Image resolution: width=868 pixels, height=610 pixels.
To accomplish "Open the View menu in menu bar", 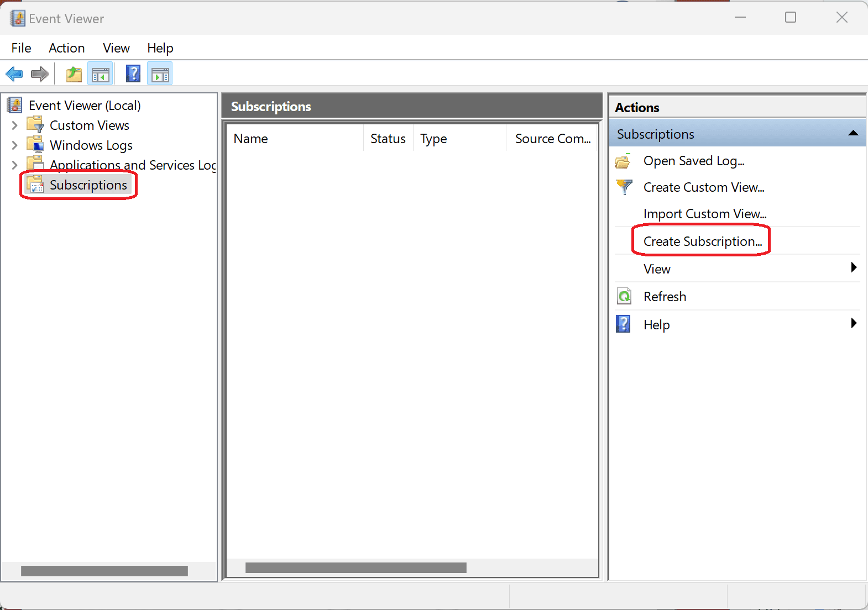I will coord(116,48).
